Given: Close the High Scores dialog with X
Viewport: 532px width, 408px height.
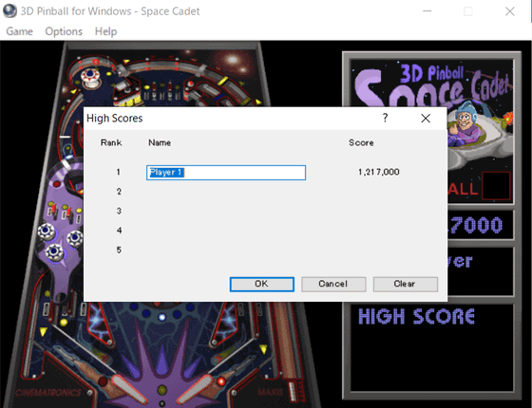Looking at the screenshot, I should tap(426, 119).
